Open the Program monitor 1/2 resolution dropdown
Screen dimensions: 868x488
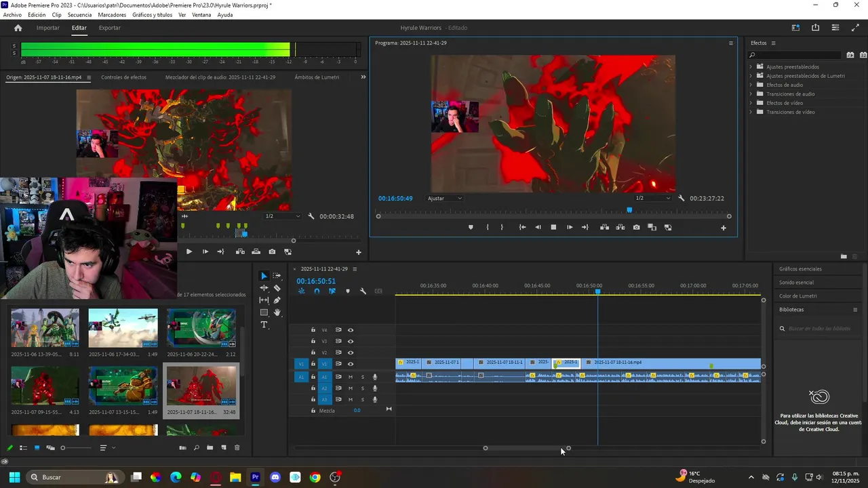[652, 199]
